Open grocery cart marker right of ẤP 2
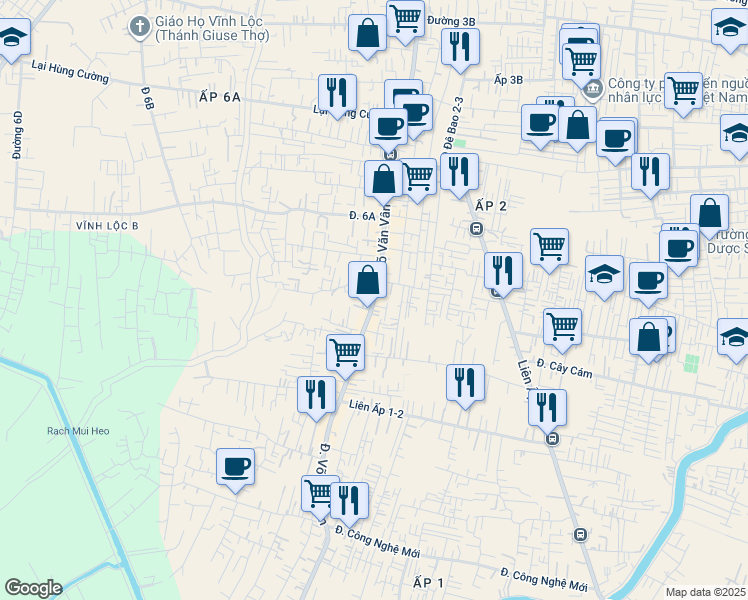 coord(550,250)
